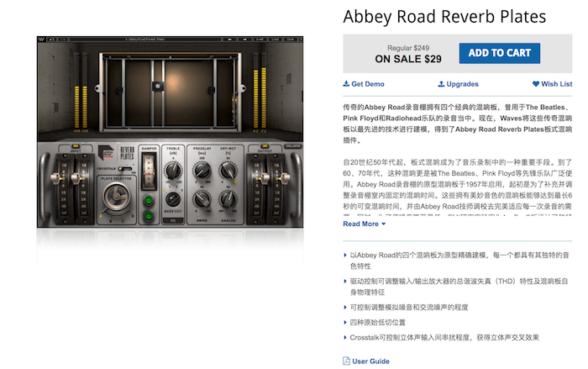The image size is (588, 369).
Task: Click the output level meter on plugin right
Action: click(x=260, y=92)
